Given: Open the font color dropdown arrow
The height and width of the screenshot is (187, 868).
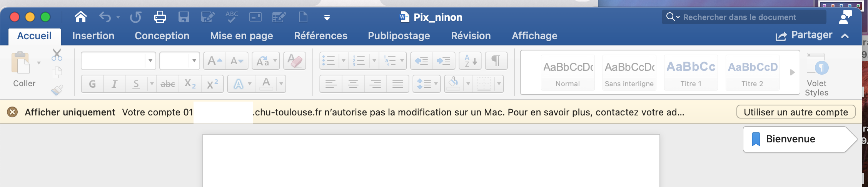Looking at the screenshot, I should point(281,84).
